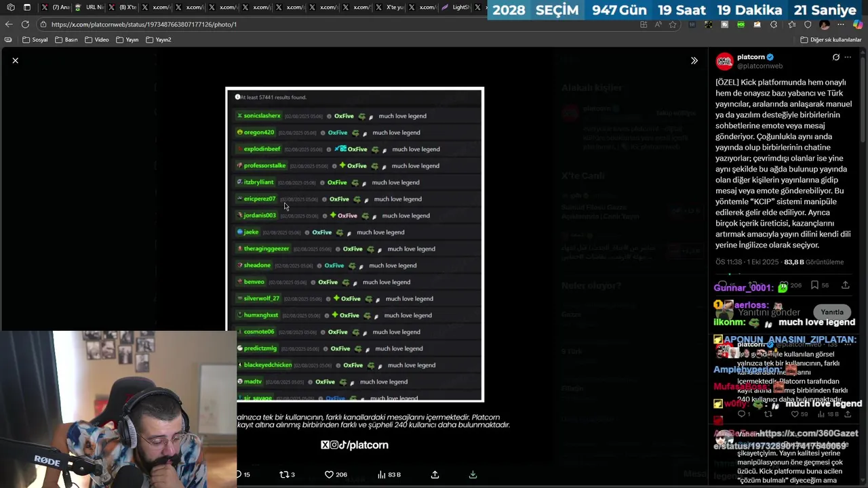Viewport: 868px width, 488px height.
Task: Like the photo via heart icon with 206
Action: pos(336,474)
